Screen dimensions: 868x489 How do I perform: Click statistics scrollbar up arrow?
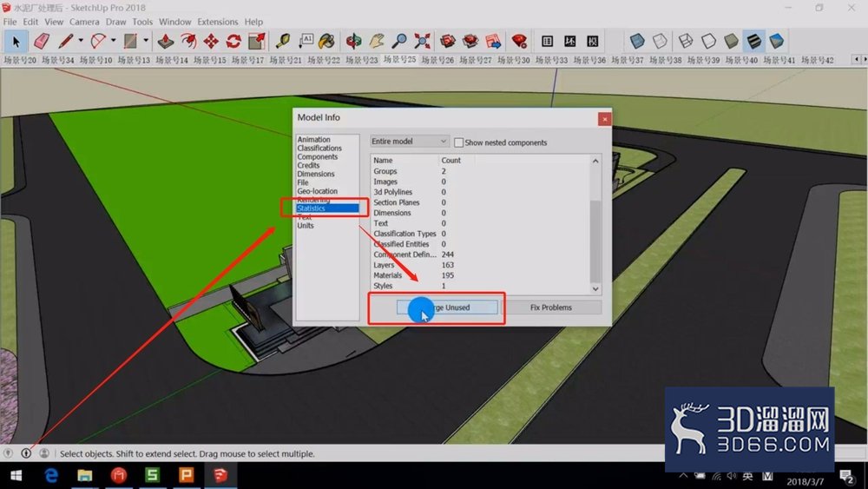tap(595, 162)
